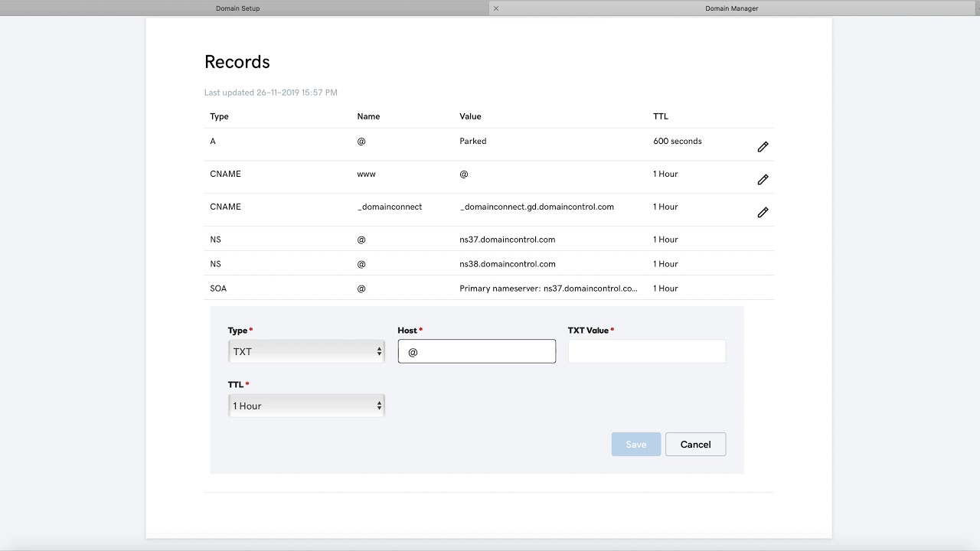Switch to the Domain Manager tab
The height and width of the screenshot is (551, 980).
tap(731, 8)
